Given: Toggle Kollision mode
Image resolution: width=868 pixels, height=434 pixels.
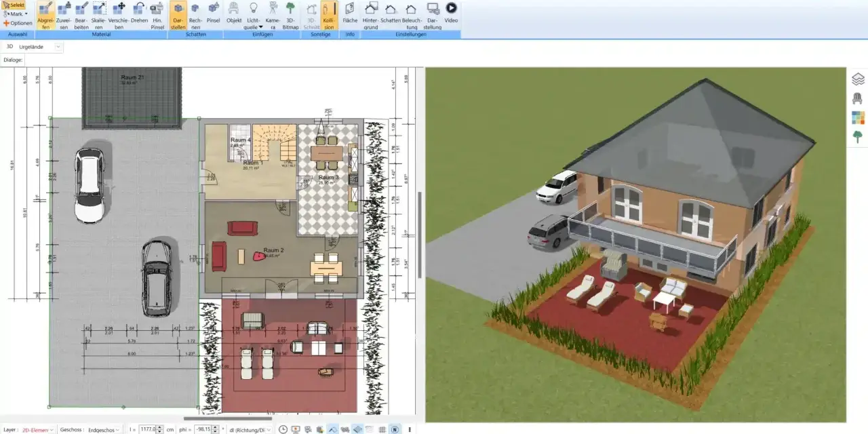Looking at the screenshot, I should tap(329, 15).
